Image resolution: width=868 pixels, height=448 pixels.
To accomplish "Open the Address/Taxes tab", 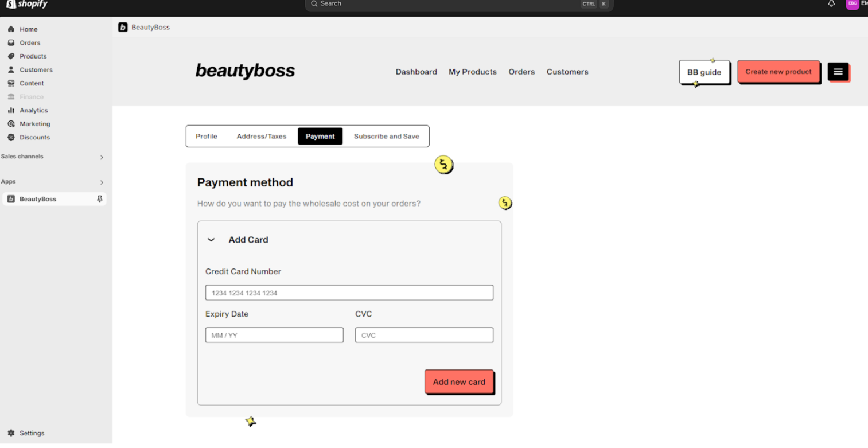I will [x=262, y=137].
